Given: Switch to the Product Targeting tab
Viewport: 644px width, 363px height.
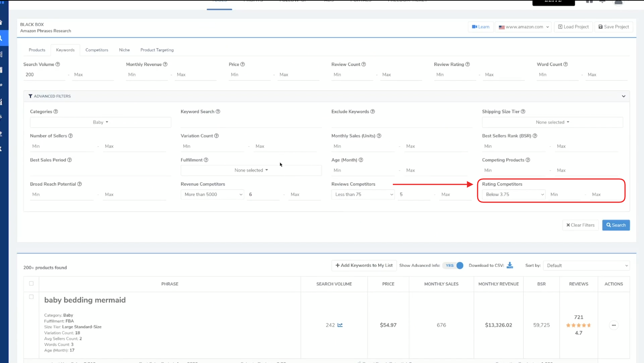Looking at the screenshot, I should coord(157,50).
